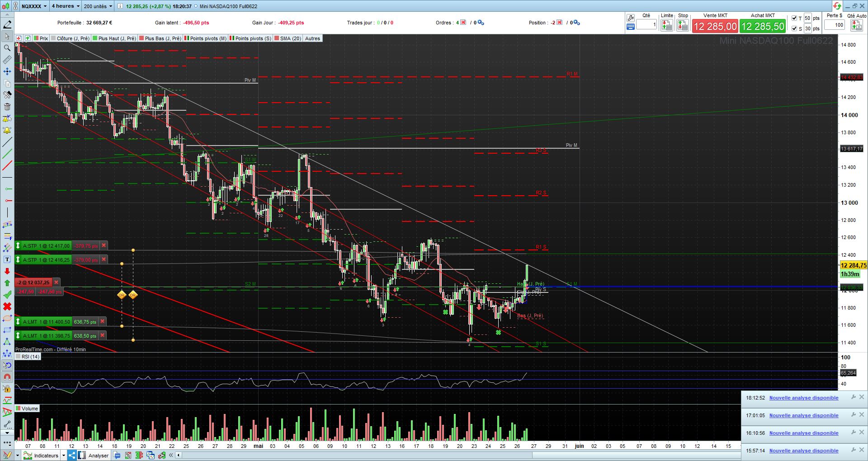868x461 pixels.
Task: Open the Clôture (J, Pré) tab
Action: point(71,38)
